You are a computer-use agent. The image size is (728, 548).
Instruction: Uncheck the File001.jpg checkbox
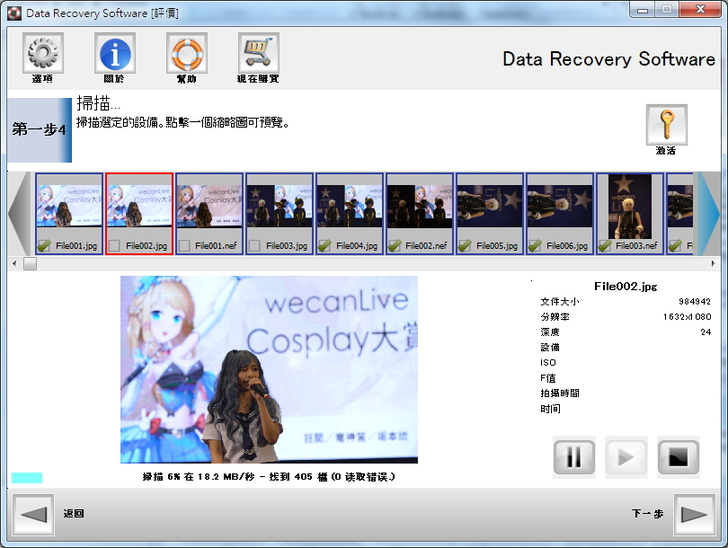tap(44, 246)
